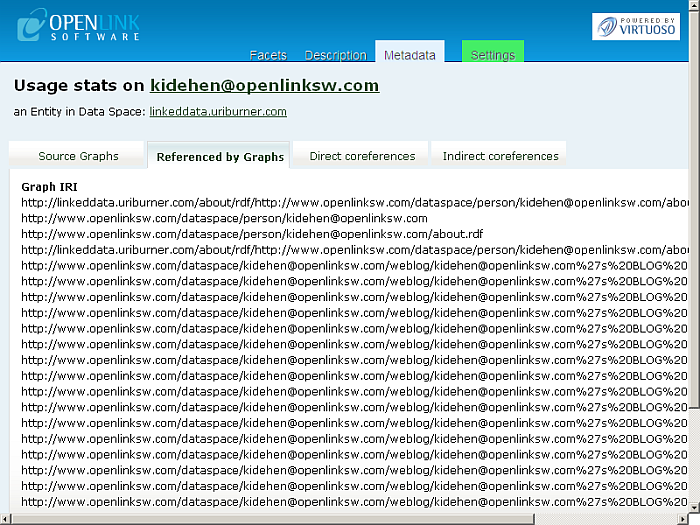
Task: Switch to Source Graphs tab
Action: pyautogui.click(x=78, y=156)
